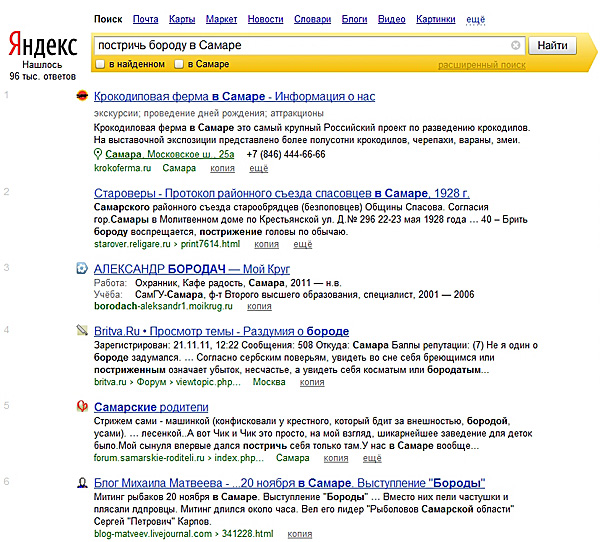Screen dimensions: 600x542
Task: Open 'копия' cached copy for britva.ru result
Action: pos(312,382)
